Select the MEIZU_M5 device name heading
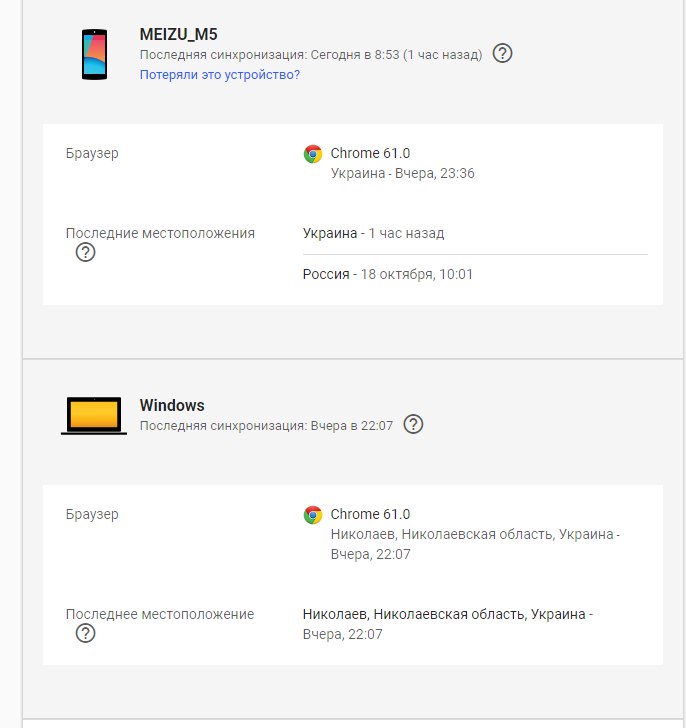This screenshot has height=728, width=686. 179,35
